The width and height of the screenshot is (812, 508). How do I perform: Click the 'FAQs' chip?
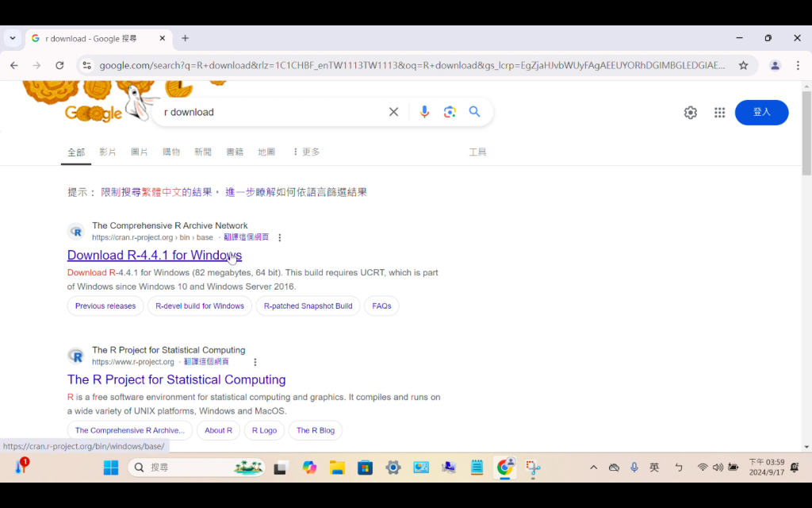click(x=381, y=306)
